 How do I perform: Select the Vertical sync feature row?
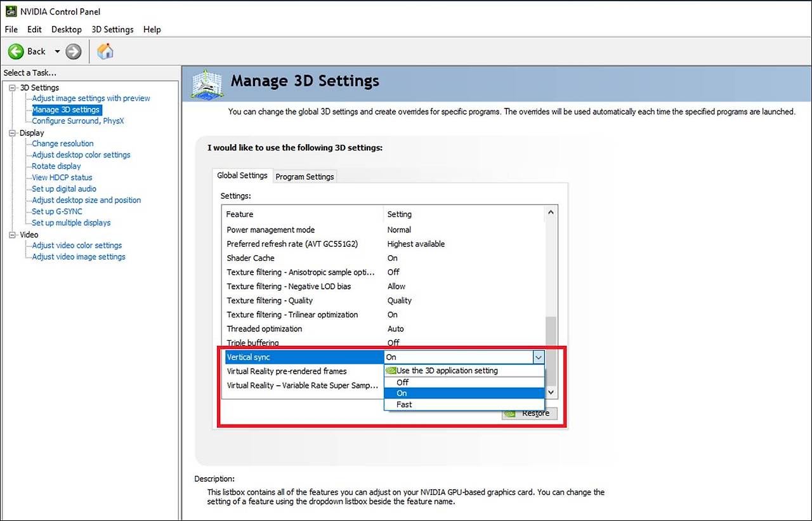304,357
